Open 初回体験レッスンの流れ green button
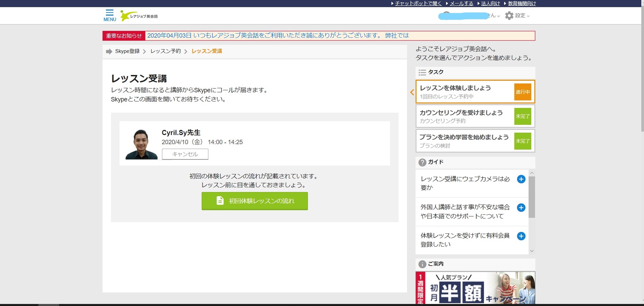The height and width of the screenshot is (306, 644). [255, 201]
